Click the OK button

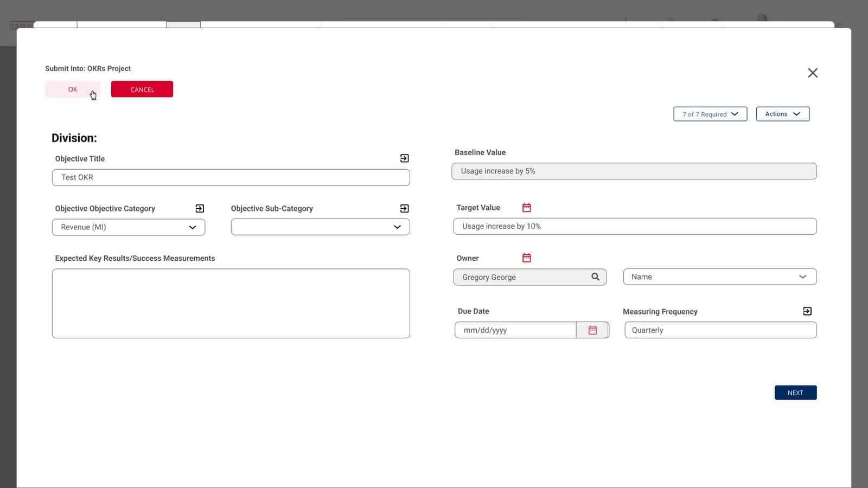click(x=73, y=89)
